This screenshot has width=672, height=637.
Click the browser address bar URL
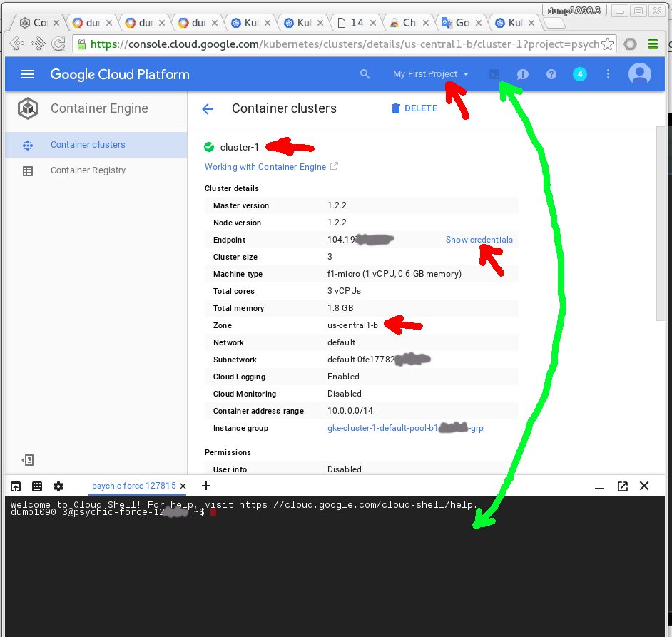(345, 44)
